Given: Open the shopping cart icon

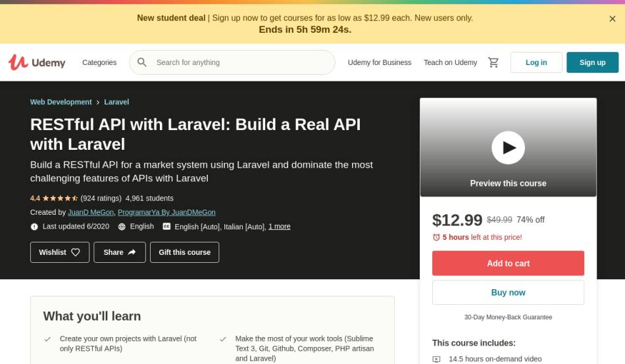Looking at the screenshot, I should point(493,62).
